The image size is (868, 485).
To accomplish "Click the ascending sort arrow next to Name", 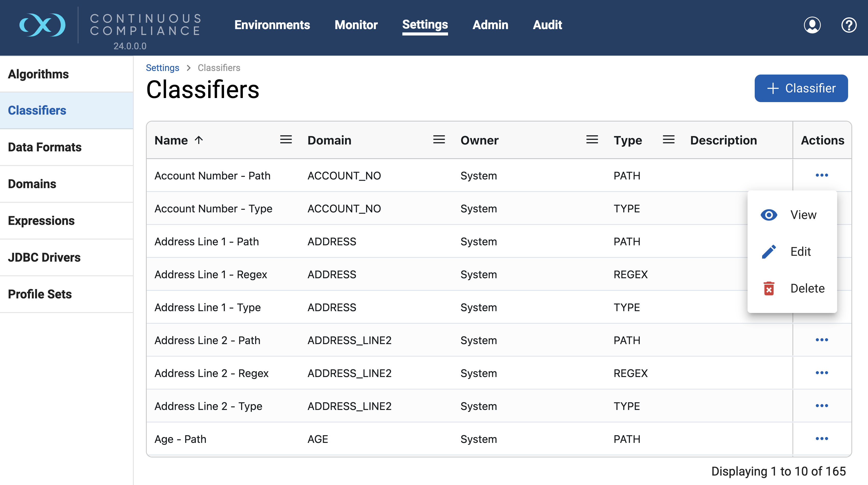I will [199, 140].
